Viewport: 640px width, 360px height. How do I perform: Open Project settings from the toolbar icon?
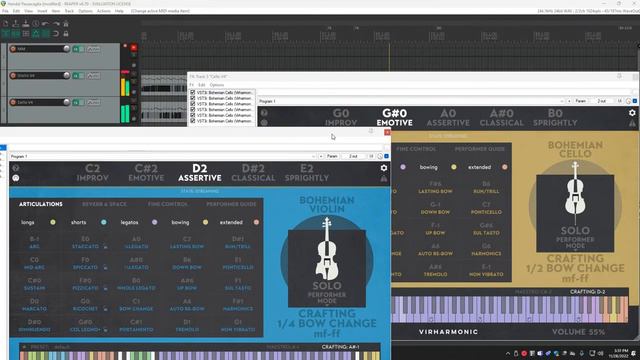tap(36, 24)
